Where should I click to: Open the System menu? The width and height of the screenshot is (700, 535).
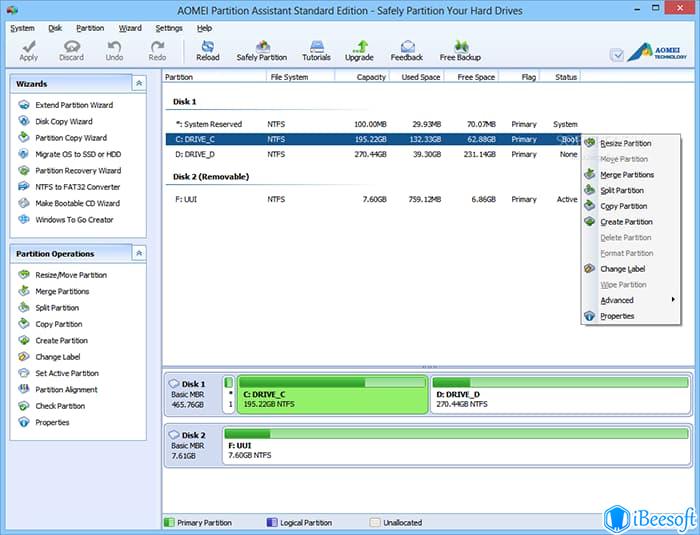pyautogui.click(x=22, y=28)
